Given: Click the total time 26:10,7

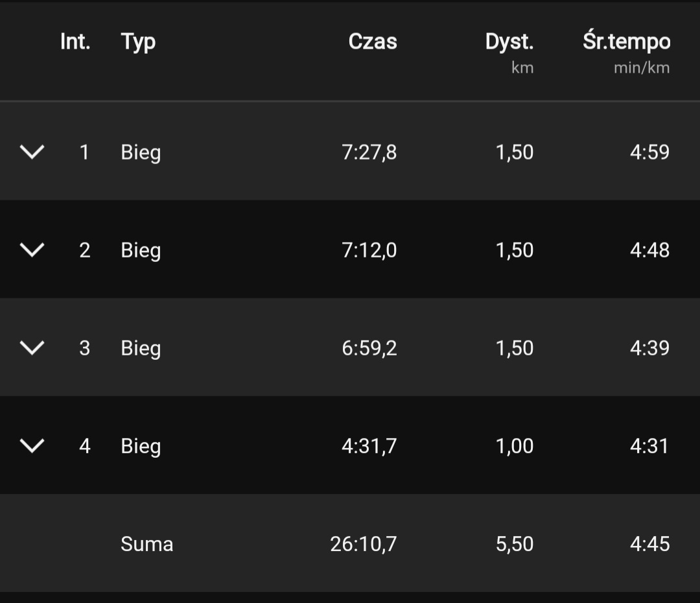Looking at the screenshot, I should coord(364,544).
